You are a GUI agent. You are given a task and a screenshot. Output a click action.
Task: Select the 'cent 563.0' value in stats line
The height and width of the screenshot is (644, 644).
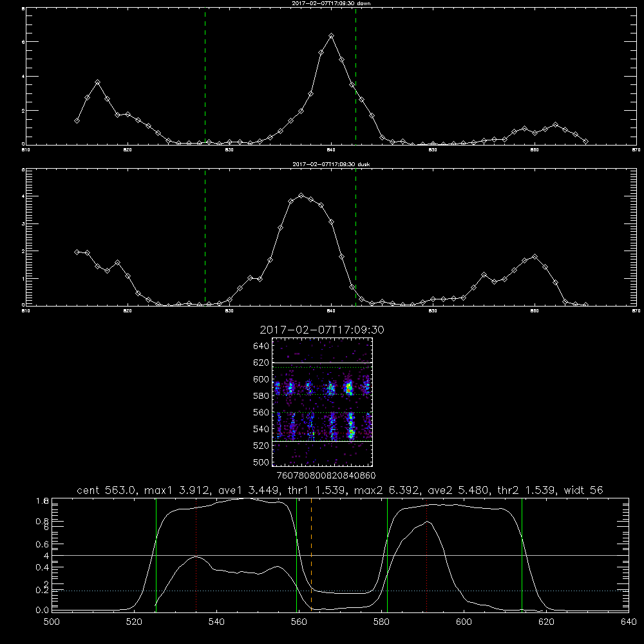click(x=106, y=490)
